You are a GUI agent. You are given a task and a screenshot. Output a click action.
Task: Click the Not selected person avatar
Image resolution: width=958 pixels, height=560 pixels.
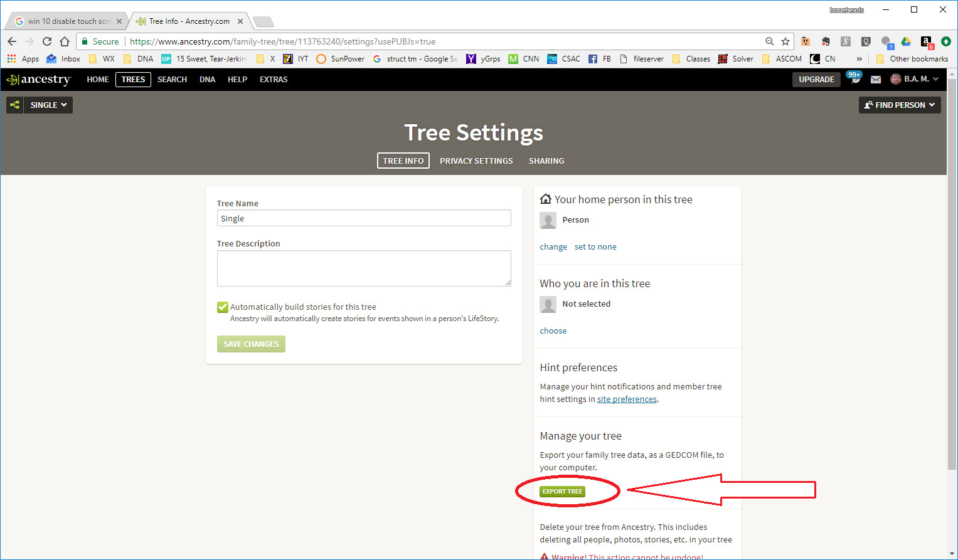click(548, 304)
